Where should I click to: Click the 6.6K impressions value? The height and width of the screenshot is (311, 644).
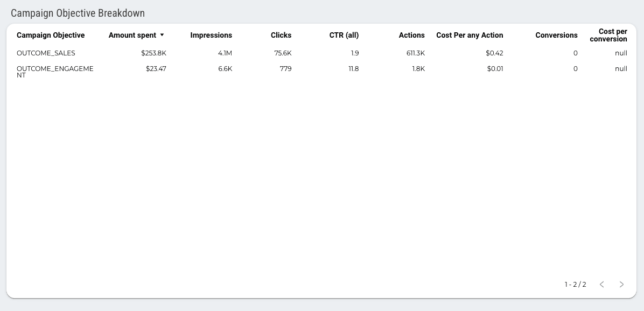coord(225,69)
